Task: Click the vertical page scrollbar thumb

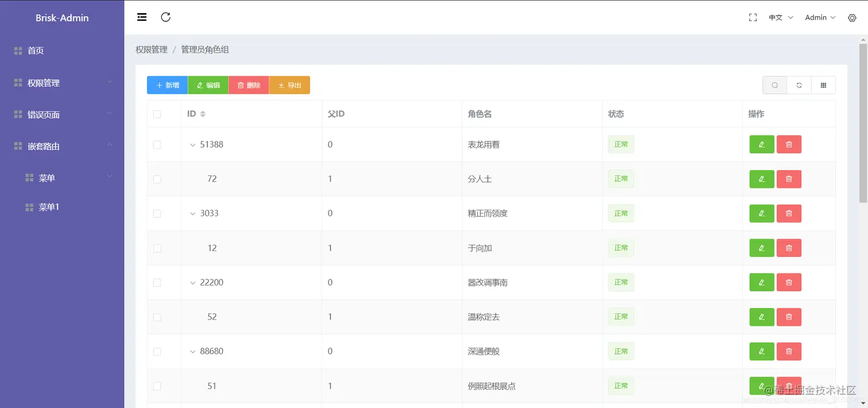Action: tap(863, 123)
